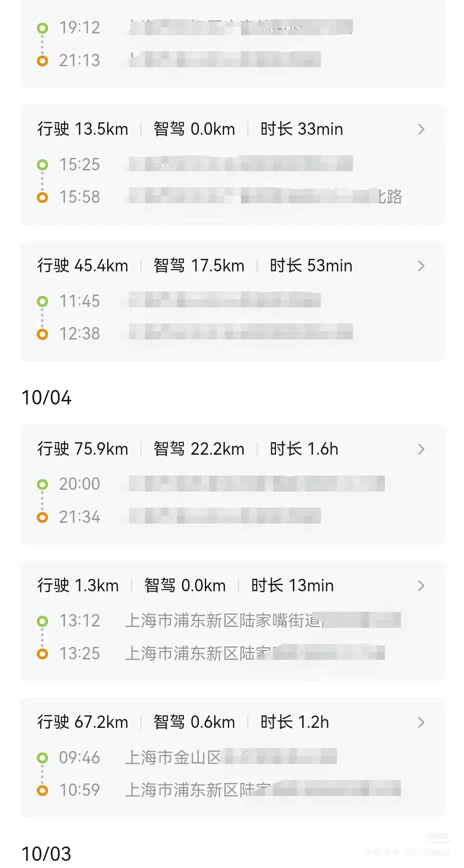Select the 10/04 date header

point(47,398)
